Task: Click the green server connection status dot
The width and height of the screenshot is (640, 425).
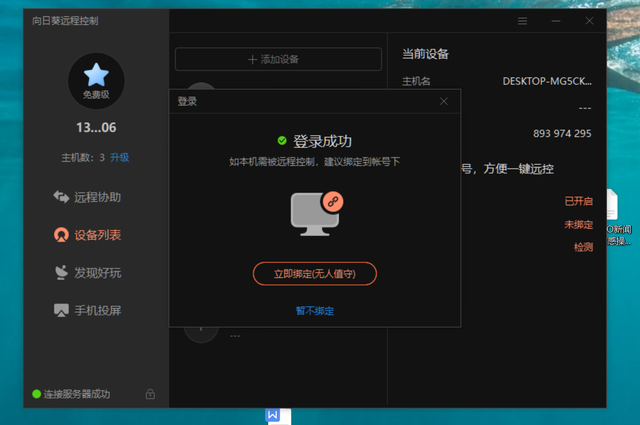Action: pos(36,394)
